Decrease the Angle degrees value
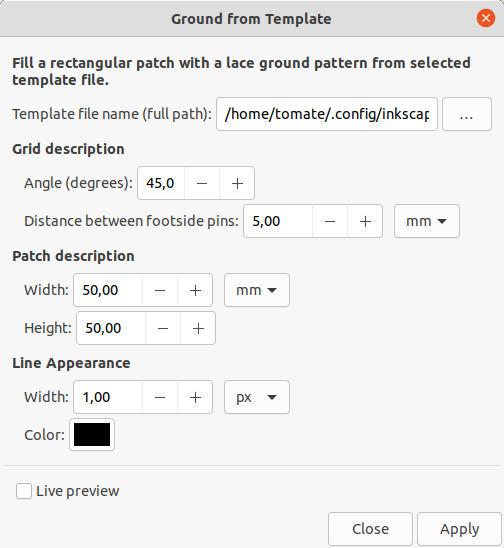 click(x=202, y=183)
